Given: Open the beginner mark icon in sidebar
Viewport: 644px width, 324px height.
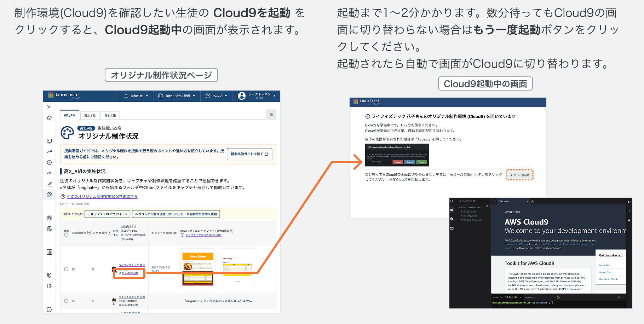Looking at the screenshot, I should [49, 275].
